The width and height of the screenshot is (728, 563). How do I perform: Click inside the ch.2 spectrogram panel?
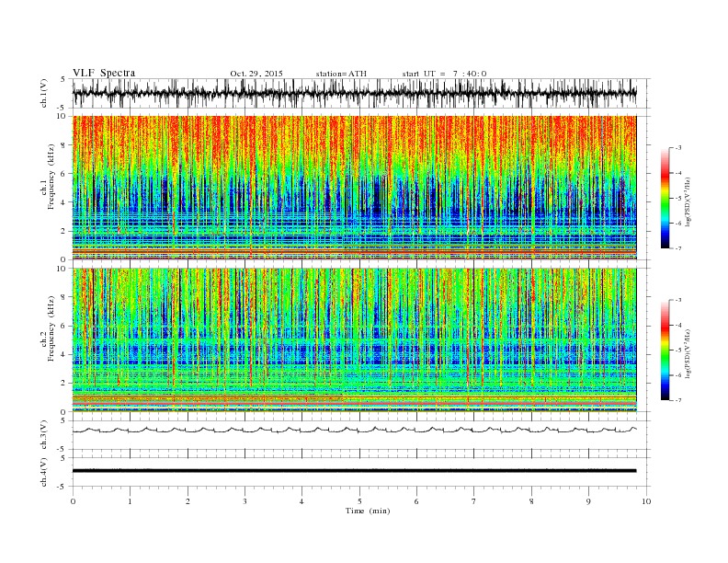click(354, 339)
